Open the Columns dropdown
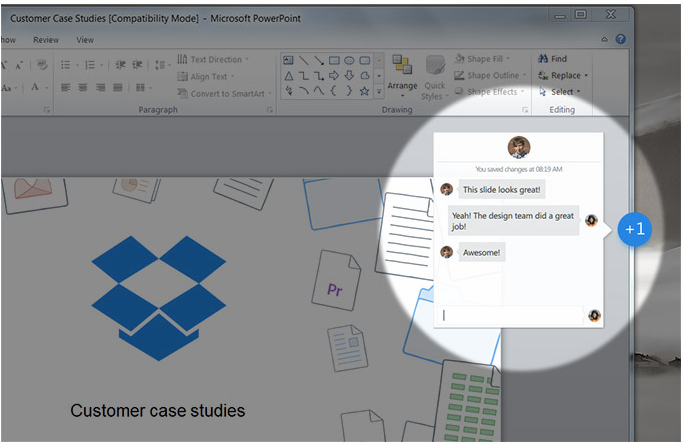Viewport: 683px width, 445px height. tap(143, 88)
